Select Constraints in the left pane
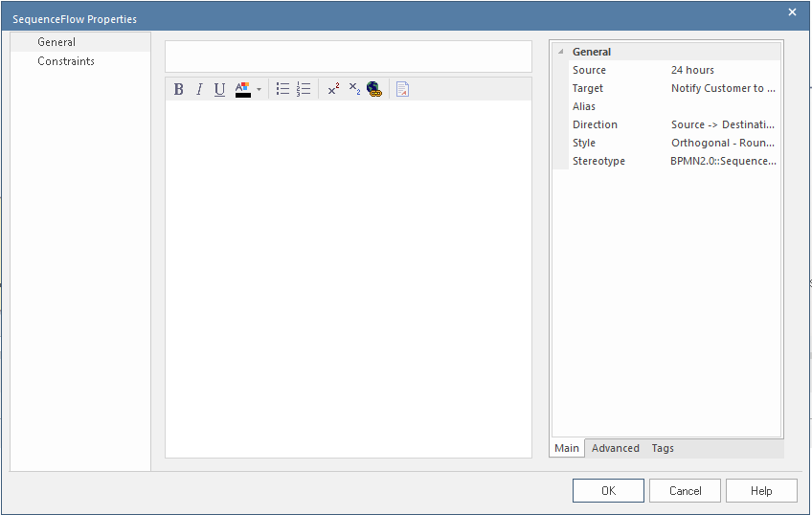 pyautogui.click(x=66, y=61)
